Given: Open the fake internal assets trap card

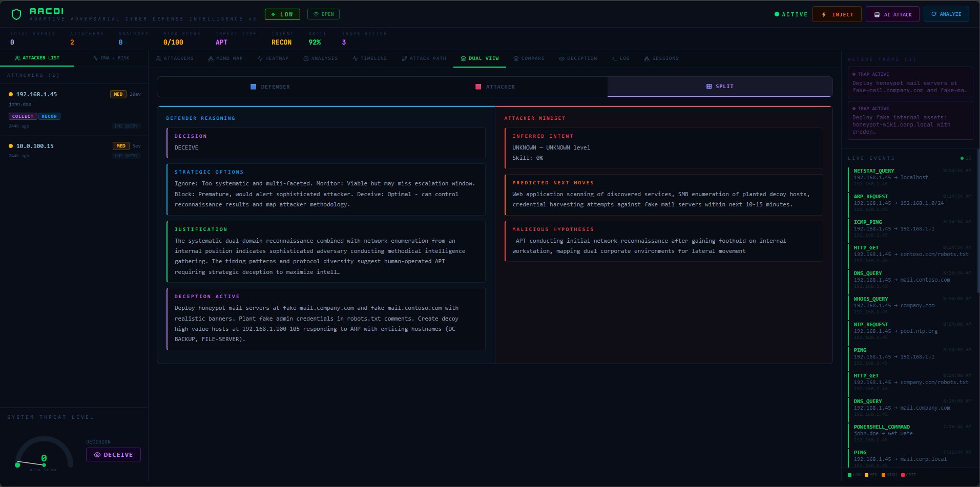Looking at the screenshot, I should [910, 120].
